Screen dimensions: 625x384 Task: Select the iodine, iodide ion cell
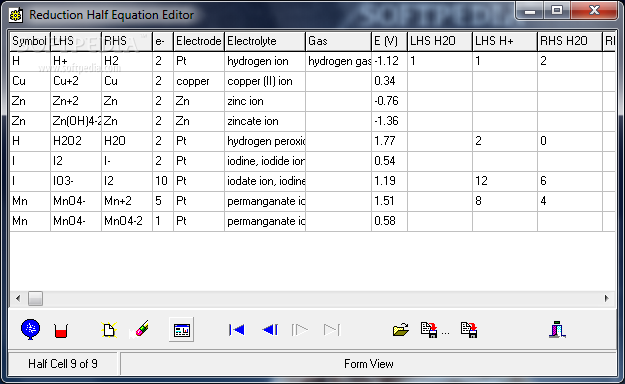click(265, 161)
